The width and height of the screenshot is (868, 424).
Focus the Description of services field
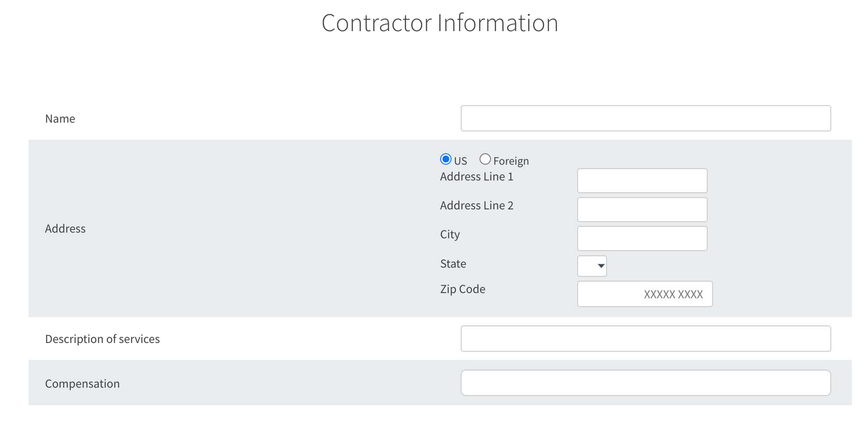click(646, 339)
